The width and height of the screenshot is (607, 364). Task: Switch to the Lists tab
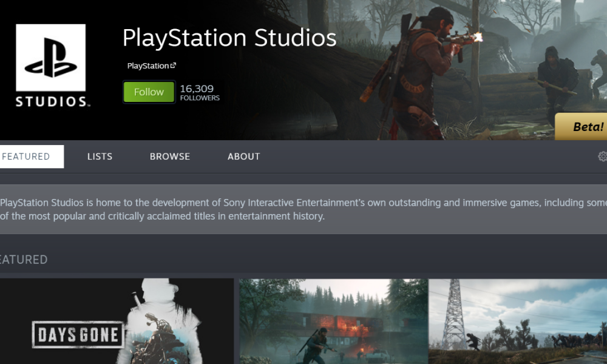(100, 157)
